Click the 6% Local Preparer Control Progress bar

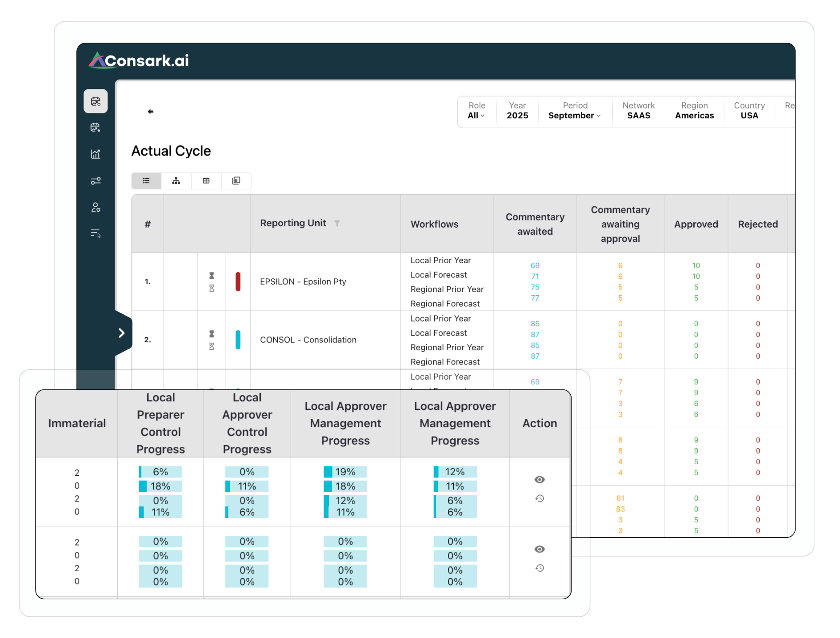point(160,472)
